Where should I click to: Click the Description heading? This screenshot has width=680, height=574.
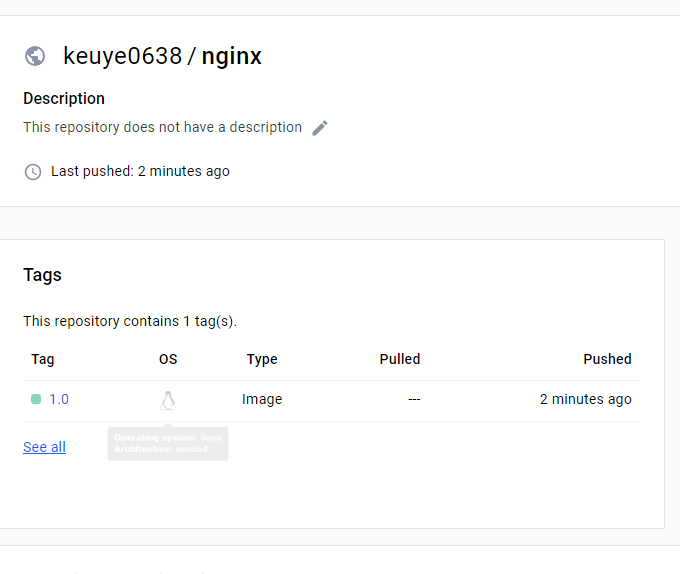64,99
